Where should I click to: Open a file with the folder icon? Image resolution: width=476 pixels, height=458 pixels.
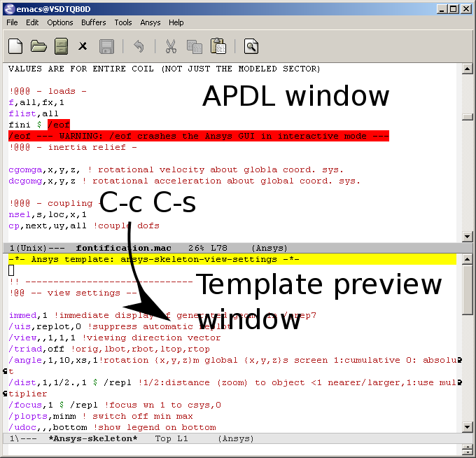pos(38,46)
